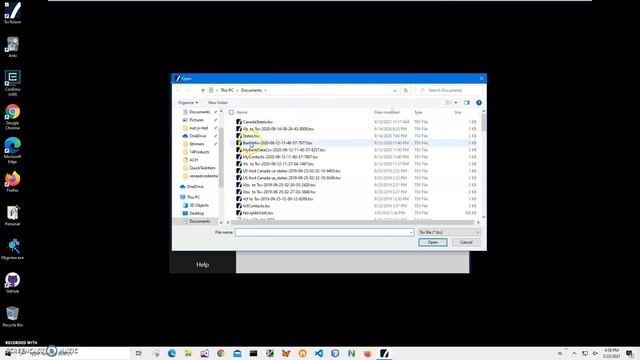Open the view options dropdown arrow
The image size is (640, 360).
(x=456, y=102)
